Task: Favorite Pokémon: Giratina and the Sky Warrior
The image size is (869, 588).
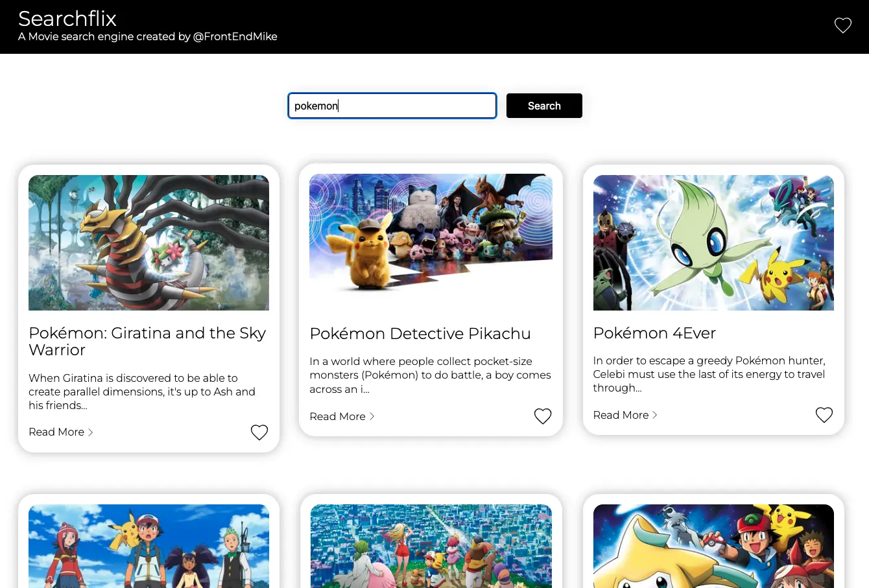Action: click(259, 432)
